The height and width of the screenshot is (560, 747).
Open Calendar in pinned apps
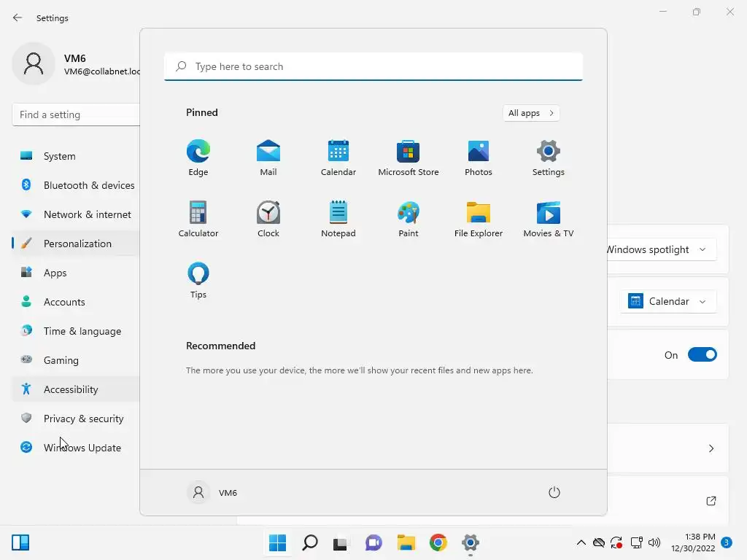point(338,158)
